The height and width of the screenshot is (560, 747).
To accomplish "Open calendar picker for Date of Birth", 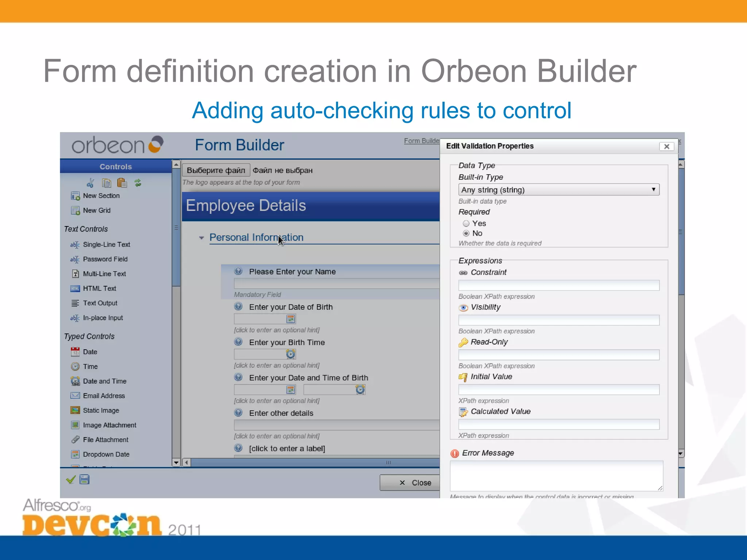I will click(x=291, y=319).
